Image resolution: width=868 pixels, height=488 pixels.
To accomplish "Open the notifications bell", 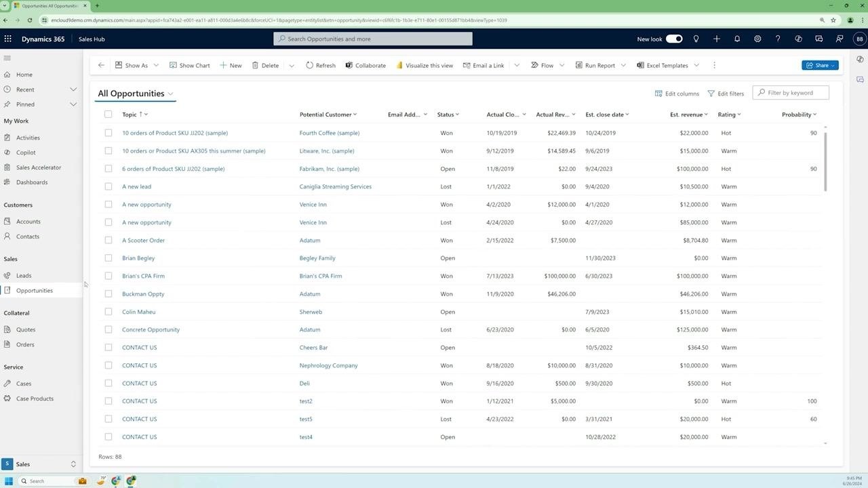I will click(x=737, y=39).
